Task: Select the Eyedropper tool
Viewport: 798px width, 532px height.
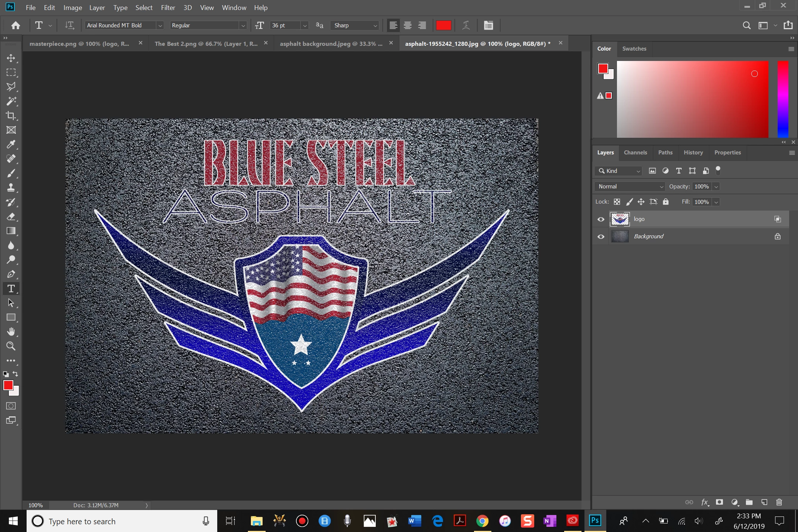Action: (11, 144)
